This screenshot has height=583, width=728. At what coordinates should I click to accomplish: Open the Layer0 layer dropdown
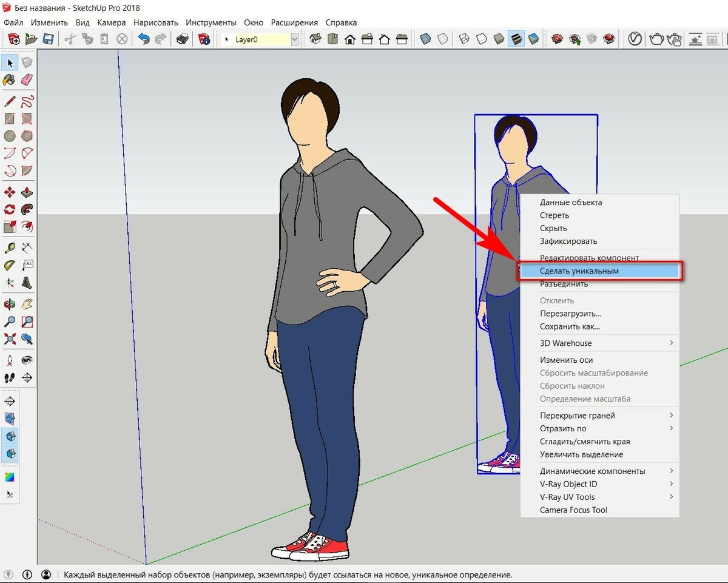point(295,39)
